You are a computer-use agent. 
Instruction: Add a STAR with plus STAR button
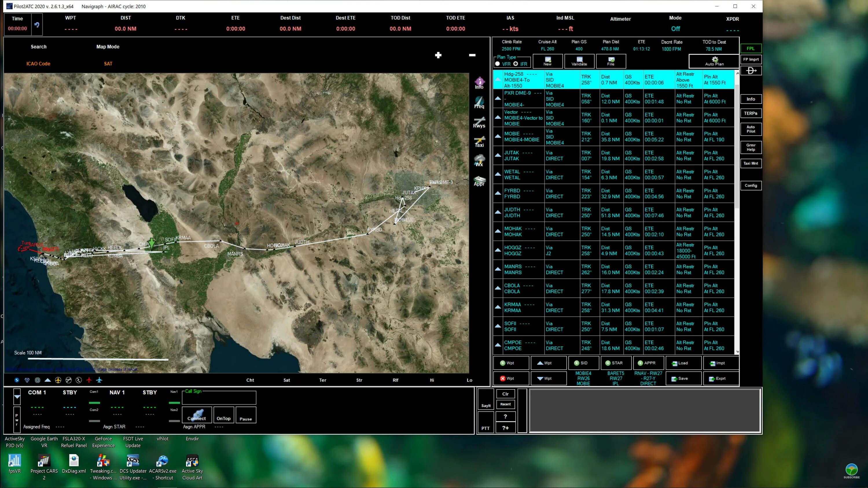click(x=616, y=363)
